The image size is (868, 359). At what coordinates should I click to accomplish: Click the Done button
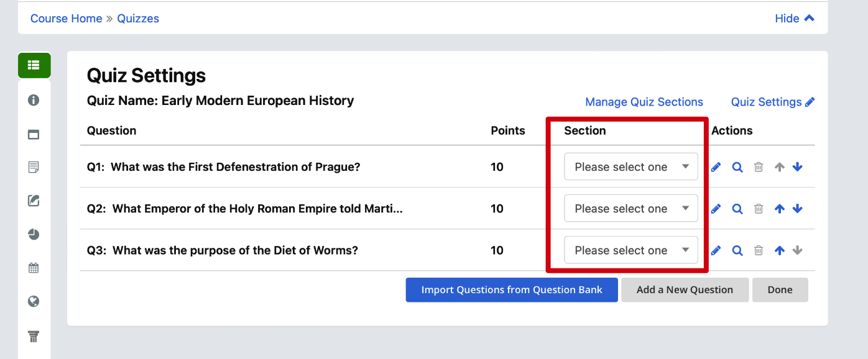tap(780, 290)
